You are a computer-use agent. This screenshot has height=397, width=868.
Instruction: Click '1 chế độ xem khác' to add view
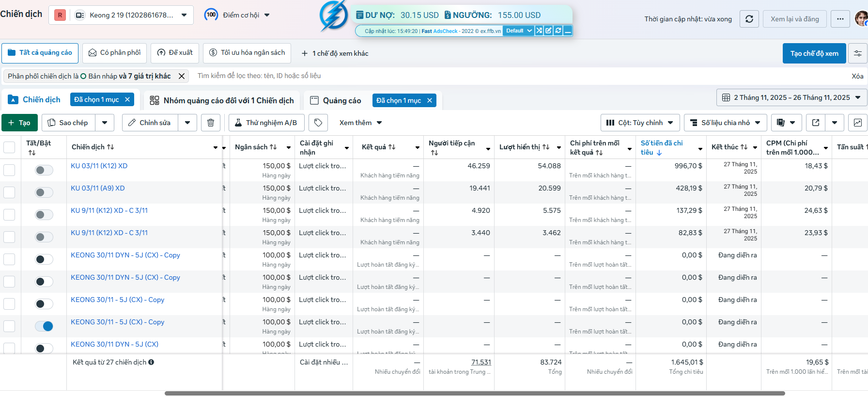tap(335, 53)
